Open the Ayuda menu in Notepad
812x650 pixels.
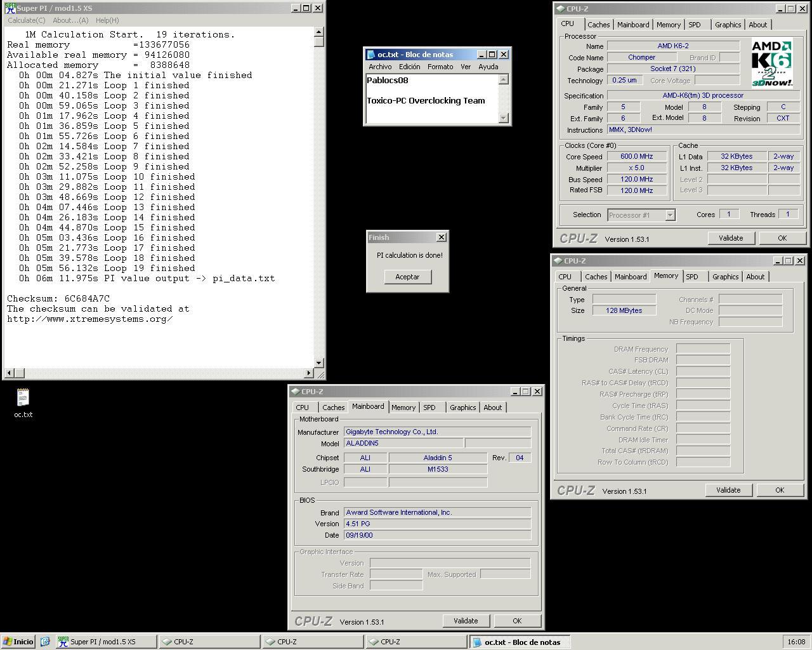coord(488,67)
